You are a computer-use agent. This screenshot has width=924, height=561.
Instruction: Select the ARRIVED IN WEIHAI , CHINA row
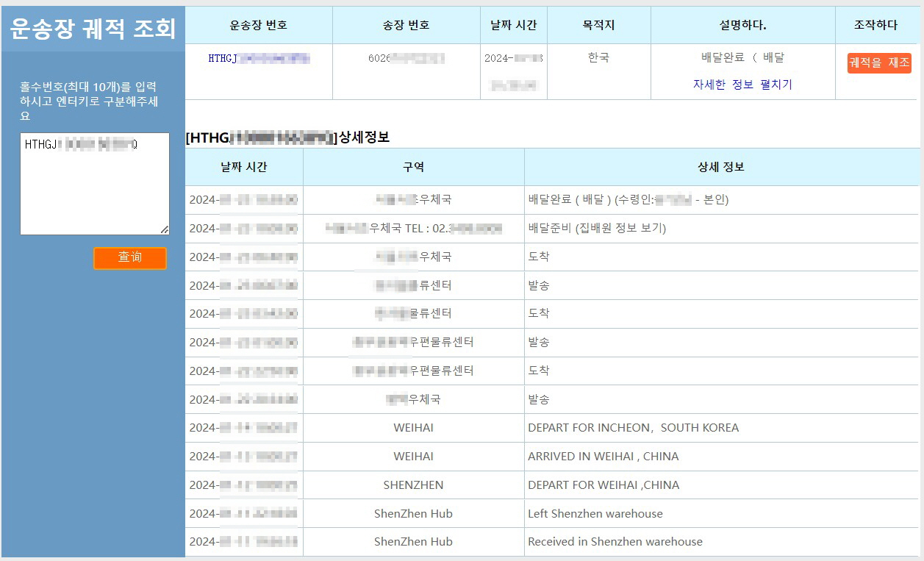tap(552, 457)
